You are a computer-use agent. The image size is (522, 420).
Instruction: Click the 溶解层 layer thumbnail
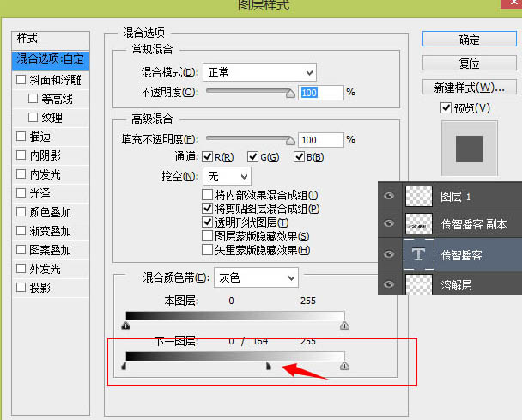419,285
